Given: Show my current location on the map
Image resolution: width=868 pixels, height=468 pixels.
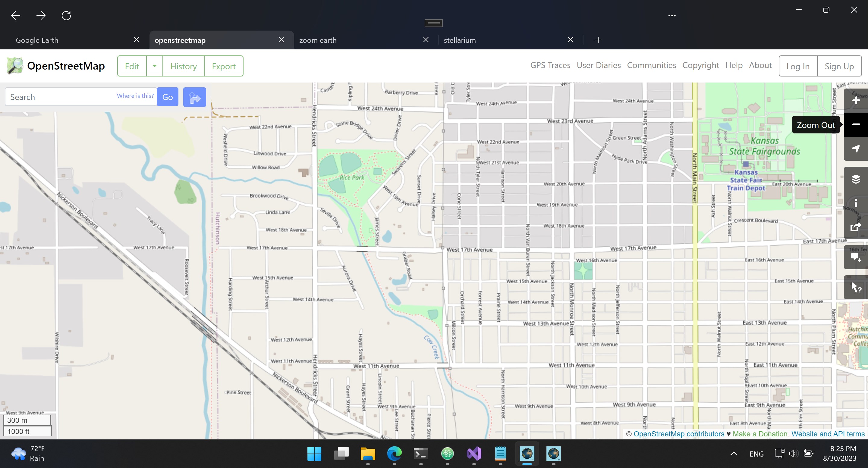Looking at the screenshot, I should 856,149.
